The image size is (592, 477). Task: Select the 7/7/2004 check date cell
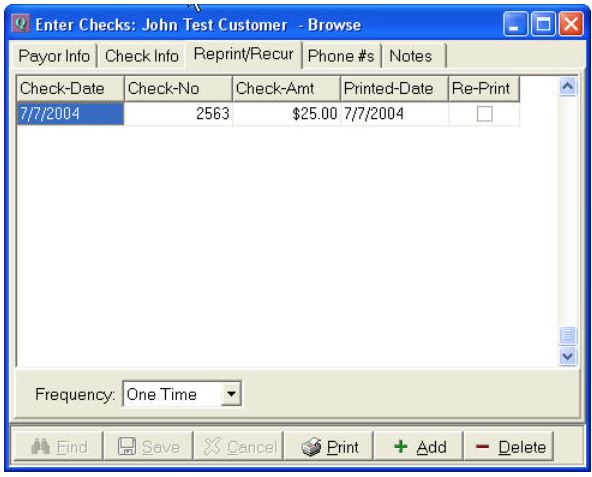click(x=71, y=114)
